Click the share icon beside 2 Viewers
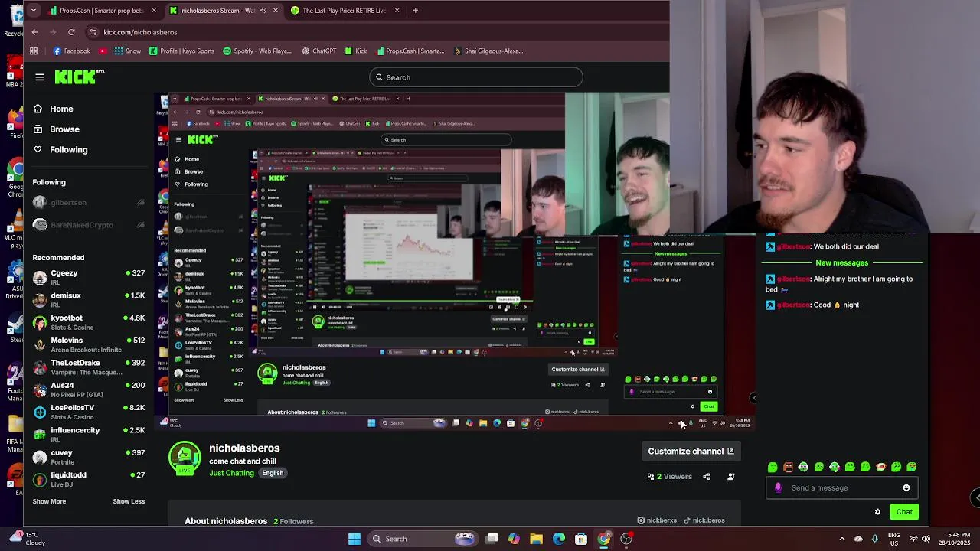980x551 pixels. click(707, 477)
